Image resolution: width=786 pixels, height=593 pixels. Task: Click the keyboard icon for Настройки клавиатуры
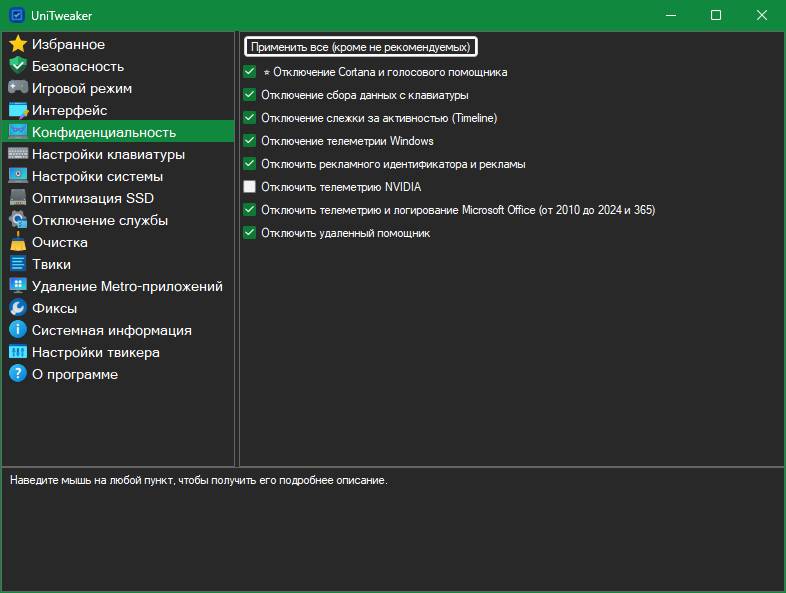[x=18, y=154]
